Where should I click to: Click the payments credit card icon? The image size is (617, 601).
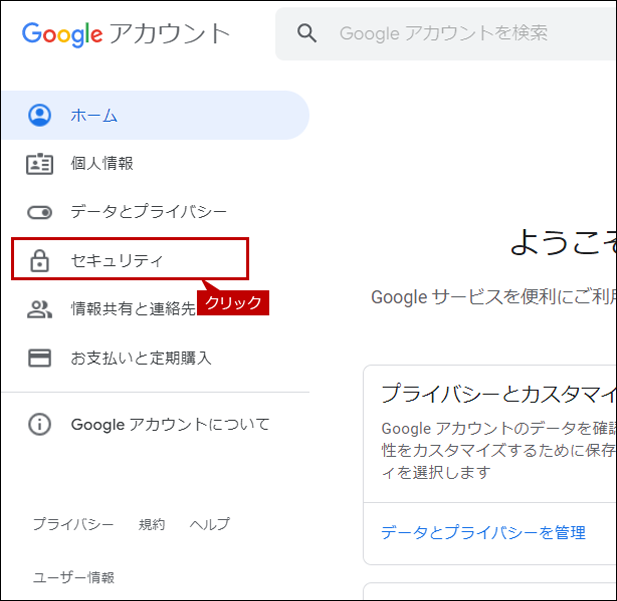pos(39,358)
